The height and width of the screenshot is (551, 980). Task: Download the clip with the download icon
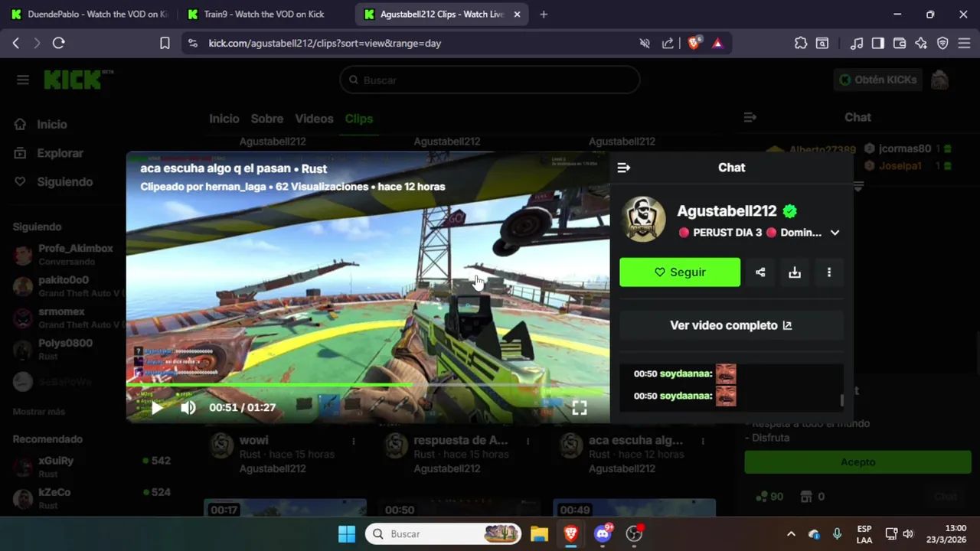tap(795, 272)
